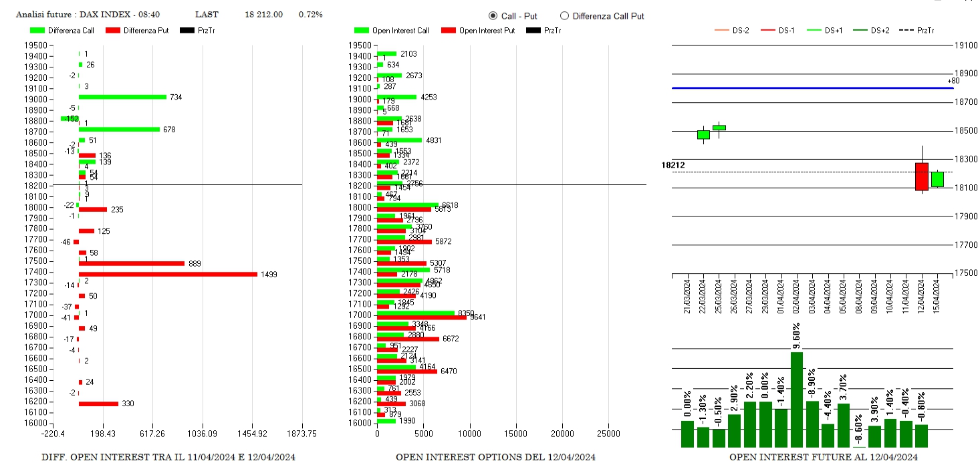Click the 8350 call open interest bar
Viewport: 980px width, 463px height.
click(416, 313)
